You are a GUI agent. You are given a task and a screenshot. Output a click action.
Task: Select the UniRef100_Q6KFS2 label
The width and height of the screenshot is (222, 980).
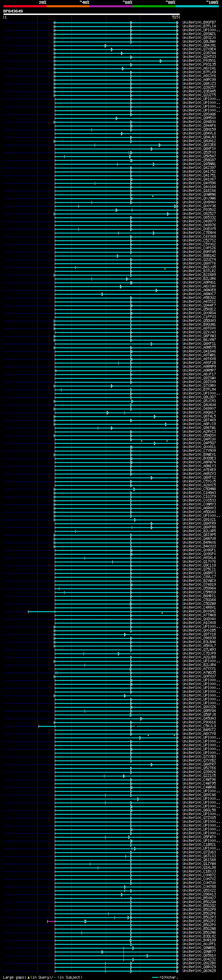pyautogui.click(x=199, y=477)
